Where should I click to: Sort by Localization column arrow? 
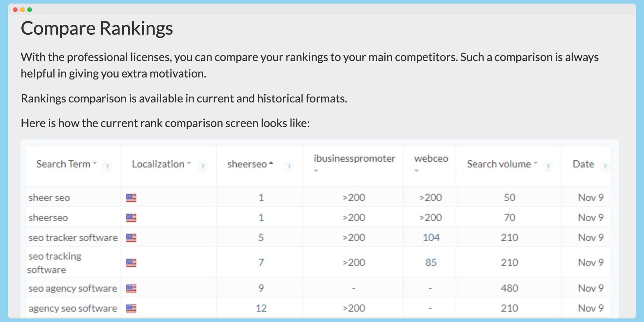(x=189, y=163)
